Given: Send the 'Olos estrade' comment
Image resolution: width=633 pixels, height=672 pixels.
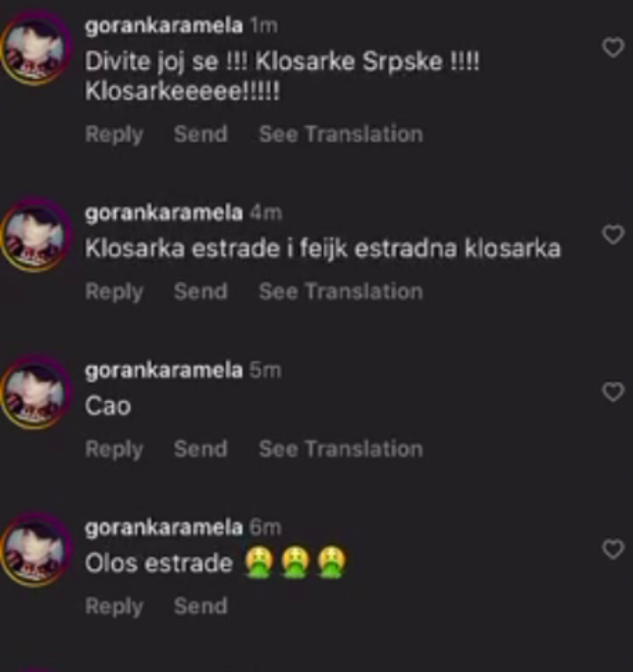Looking at the screenshot, I should coord(200,606).
